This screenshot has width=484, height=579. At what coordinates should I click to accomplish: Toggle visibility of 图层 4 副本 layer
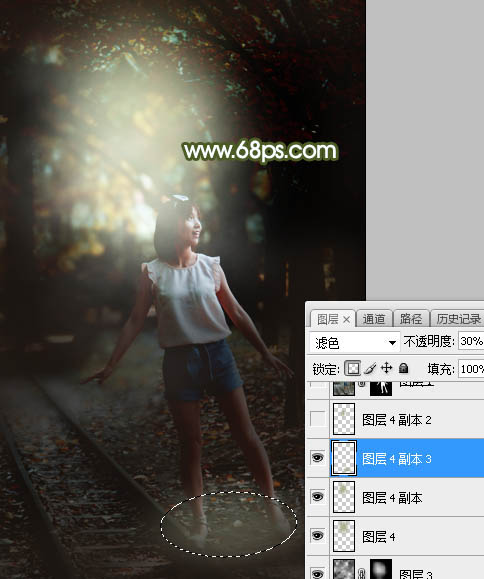(318, 497)
